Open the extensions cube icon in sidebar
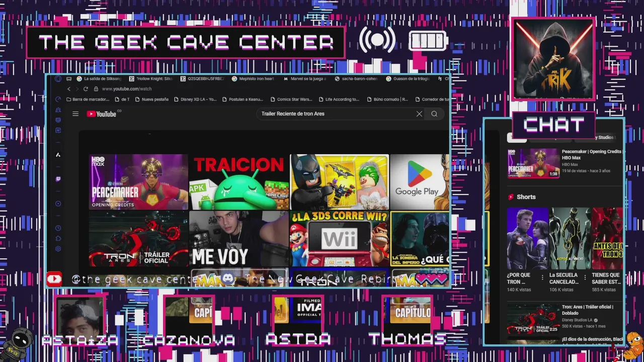This screenshot has width=644, height=362. click(x=58, y=238)
